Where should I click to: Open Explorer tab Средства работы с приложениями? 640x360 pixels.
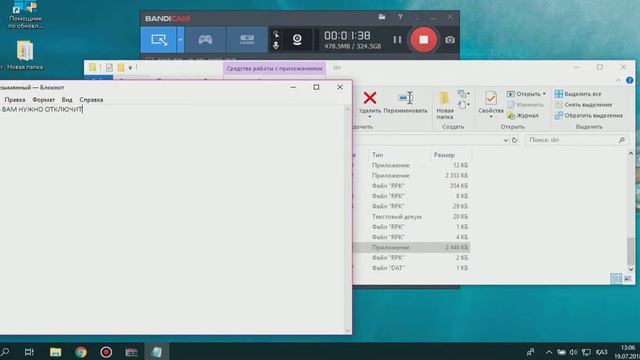coord(274,69)
